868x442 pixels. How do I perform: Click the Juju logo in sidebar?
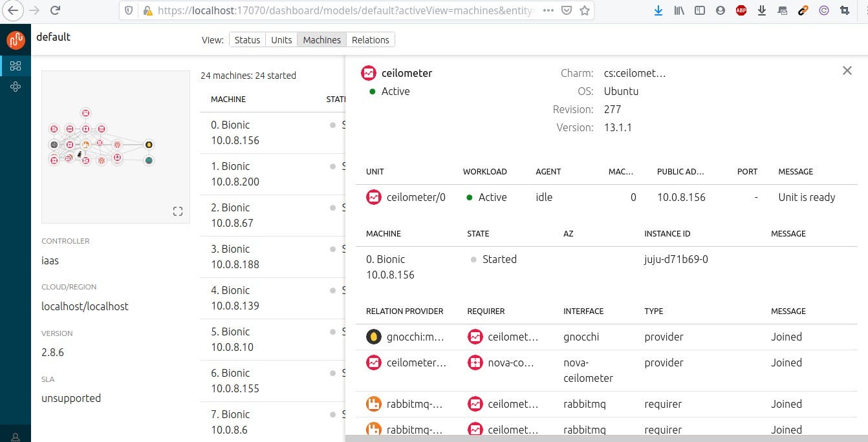(x=16, y=40)
